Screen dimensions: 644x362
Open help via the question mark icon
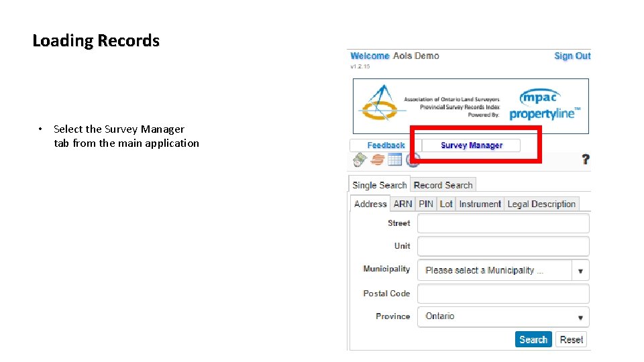tap(586, 160)
